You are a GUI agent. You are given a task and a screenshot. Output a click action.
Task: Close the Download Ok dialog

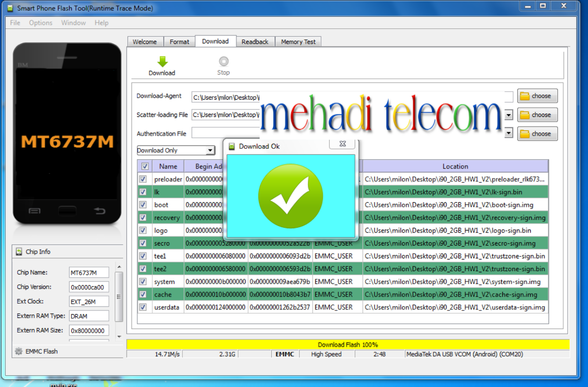(x=343, y=144)
